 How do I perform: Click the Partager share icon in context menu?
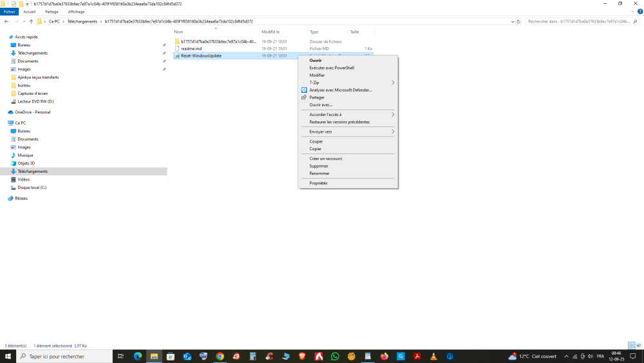[x=304, y=97]
